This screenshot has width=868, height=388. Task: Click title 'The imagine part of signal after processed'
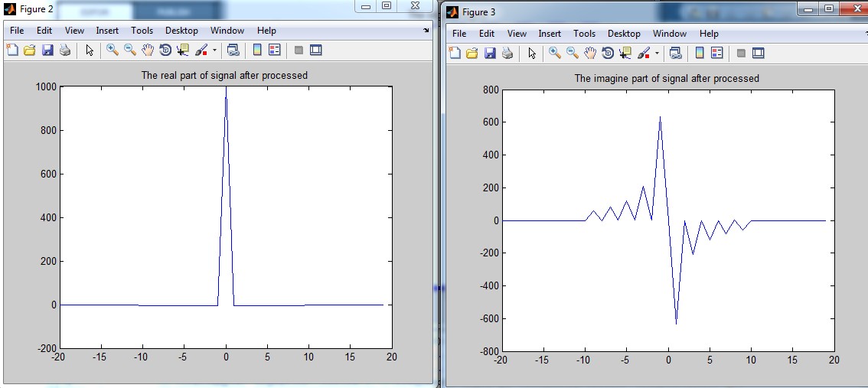pyautogui.click(x=667, y=78)
